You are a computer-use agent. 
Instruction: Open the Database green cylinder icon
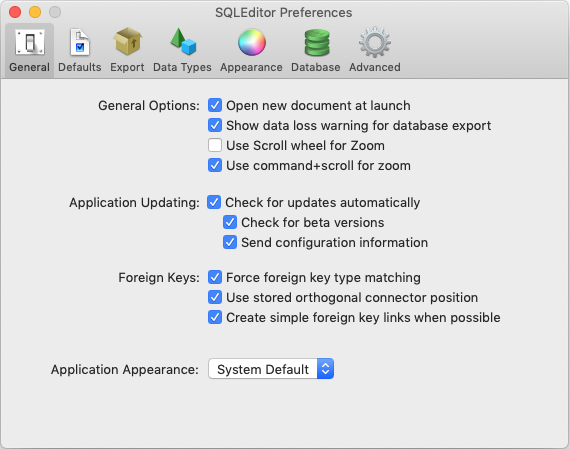point(317,43)
